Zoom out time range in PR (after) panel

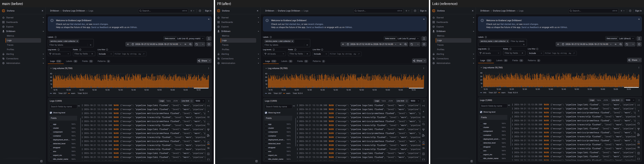[406, 44]
